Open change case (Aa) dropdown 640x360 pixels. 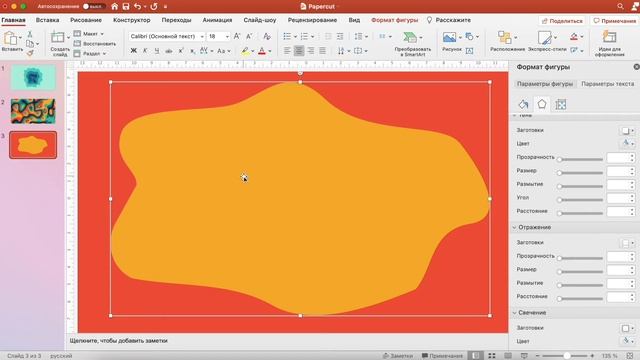(x=224, y=51)
